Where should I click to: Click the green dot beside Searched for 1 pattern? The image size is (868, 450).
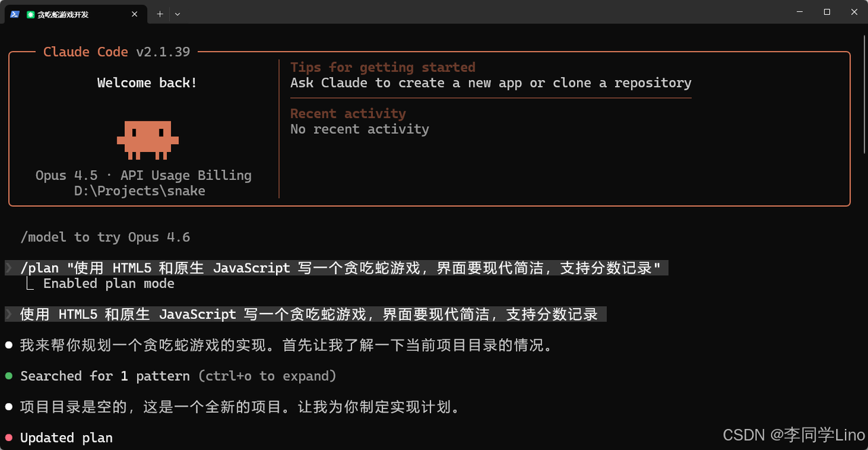(x=8, y=375)
